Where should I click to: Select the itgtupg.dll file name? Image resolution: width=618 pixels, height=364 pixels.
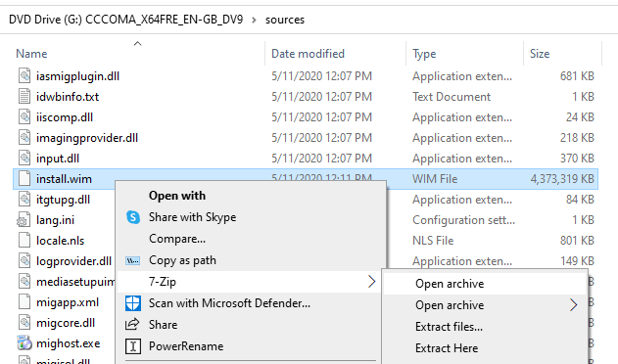[63, 200]
